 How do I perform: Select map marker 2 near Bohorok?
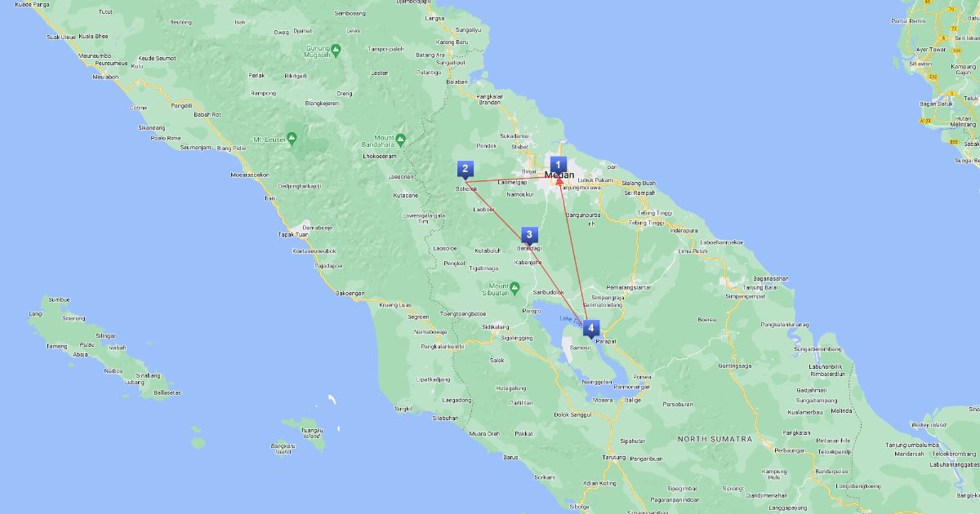[x=465, y=170]
